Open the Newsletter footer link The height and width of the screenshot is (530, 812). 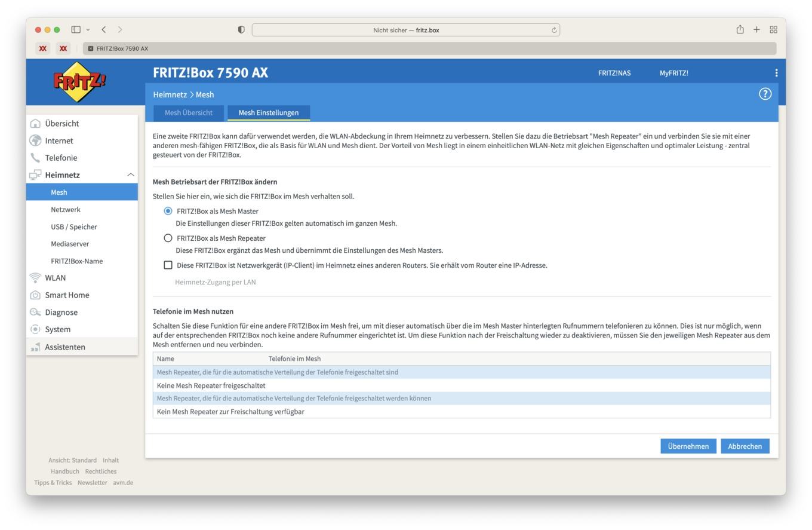[x=93, y=483]
